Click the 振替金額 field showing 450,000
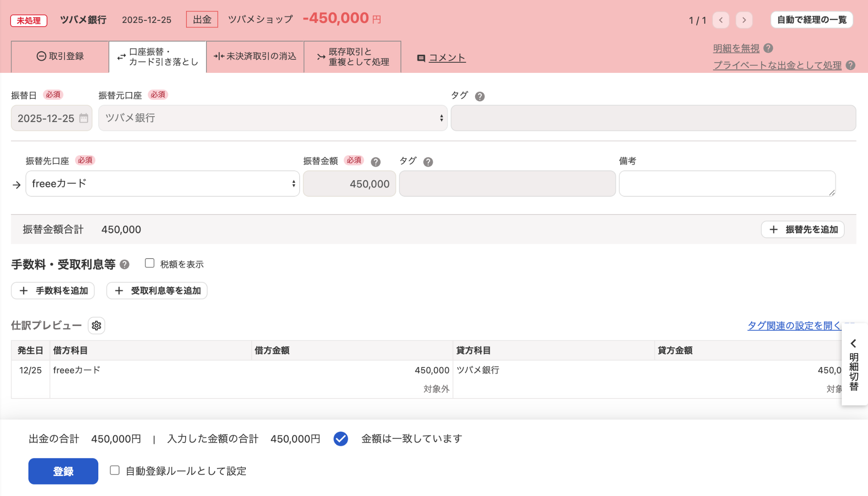This screenshot has height=496, width=868. 350,184
